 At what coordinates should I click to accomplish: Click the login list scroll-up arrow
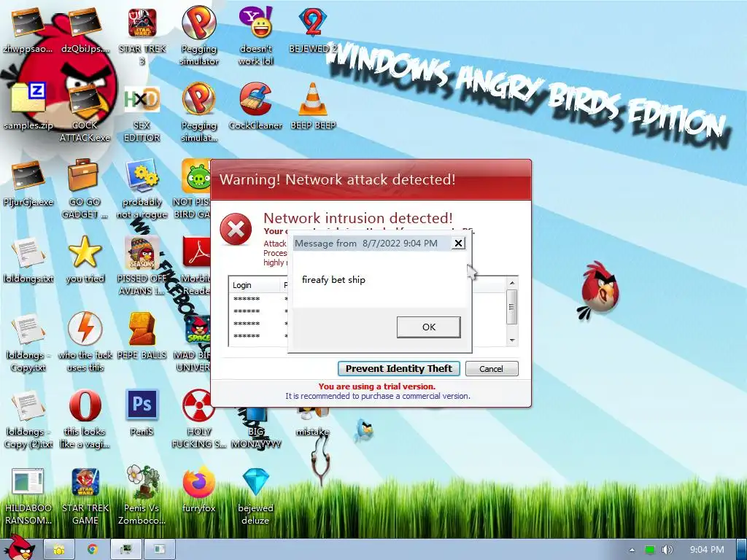[x=512, y=283]
